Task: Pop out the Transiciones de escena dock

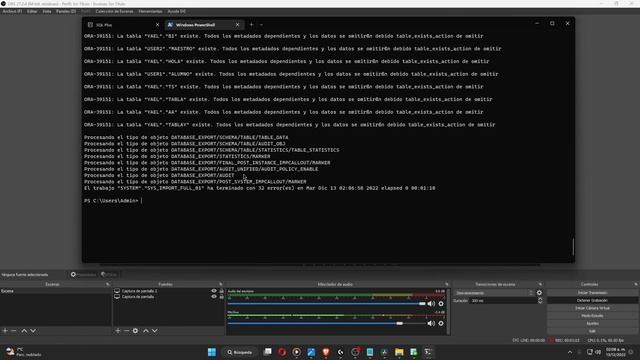Action: [540, 284]
